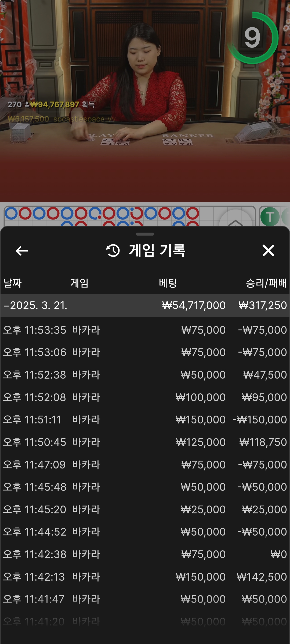
Task: Click the ₩54,717,000 total bet amount
Action: click(194, 305)
